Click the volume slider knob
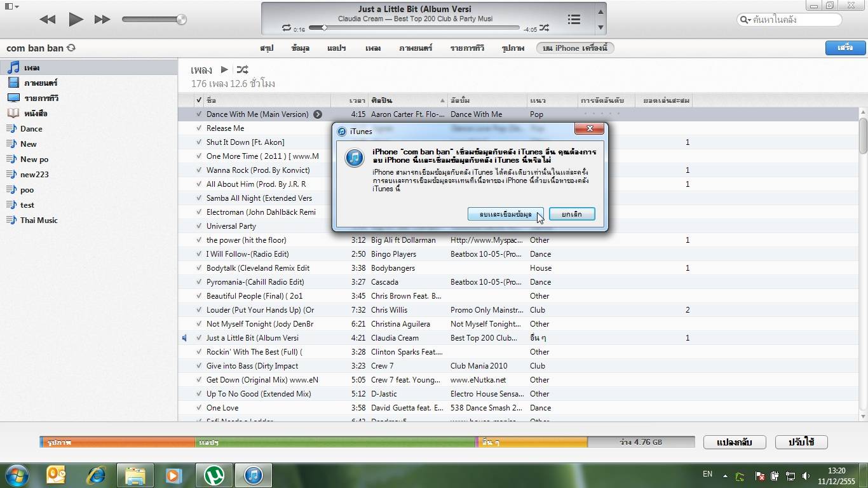This screenshot has width=868, height=488. tap(181, 20)
